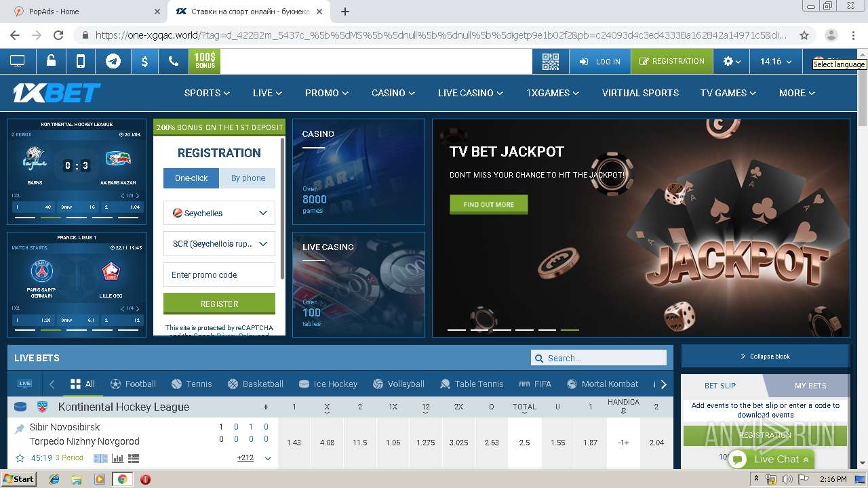Viewport: 868px width, 488px height.
Task: Click the Windows Start button
Action: coord(18,479)
